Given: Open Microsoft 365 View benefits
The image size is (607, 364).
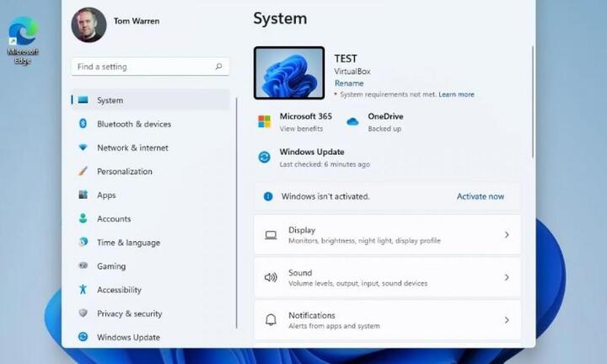Looking at the screenshot, I should click(x=306, y=122).
